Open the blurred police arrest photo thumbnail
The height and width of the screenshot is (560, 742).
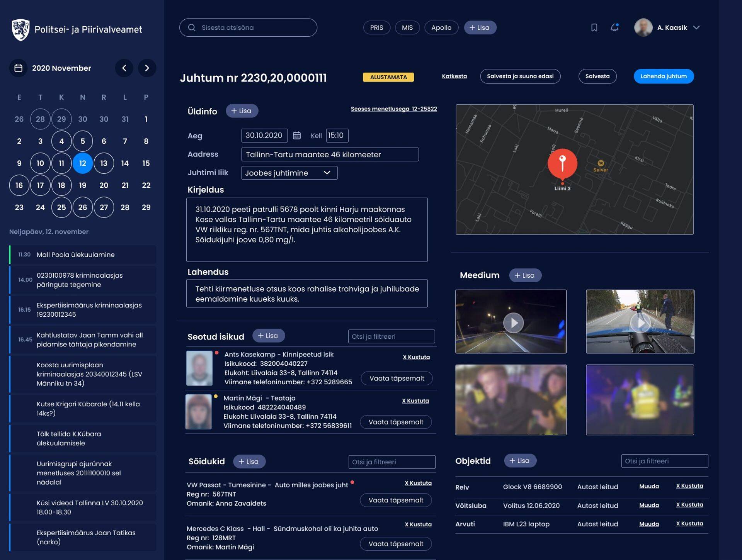coord(511,400)
